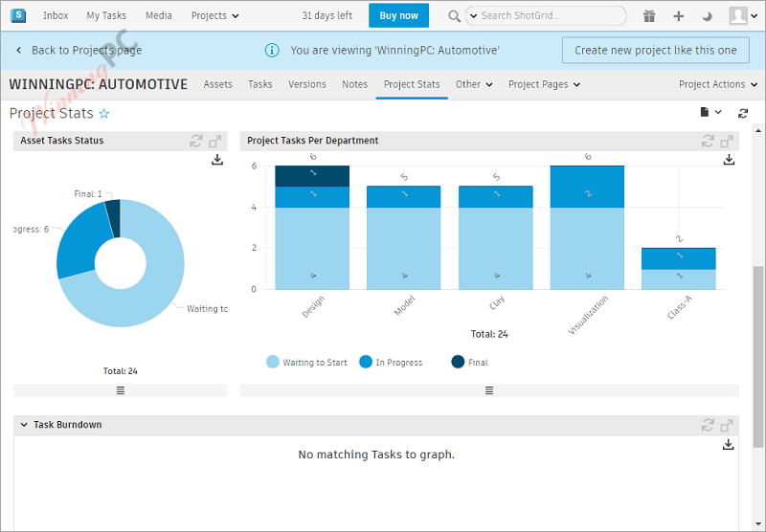Toggle dark mode moon icon
Image resolution: width=766 pixels, height=532 pixels.
point(707,16)
